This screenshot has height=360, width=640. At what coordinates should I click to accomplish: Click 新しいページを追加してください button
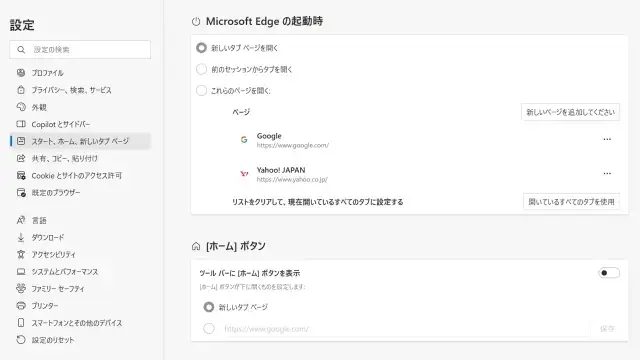(570, 112)
